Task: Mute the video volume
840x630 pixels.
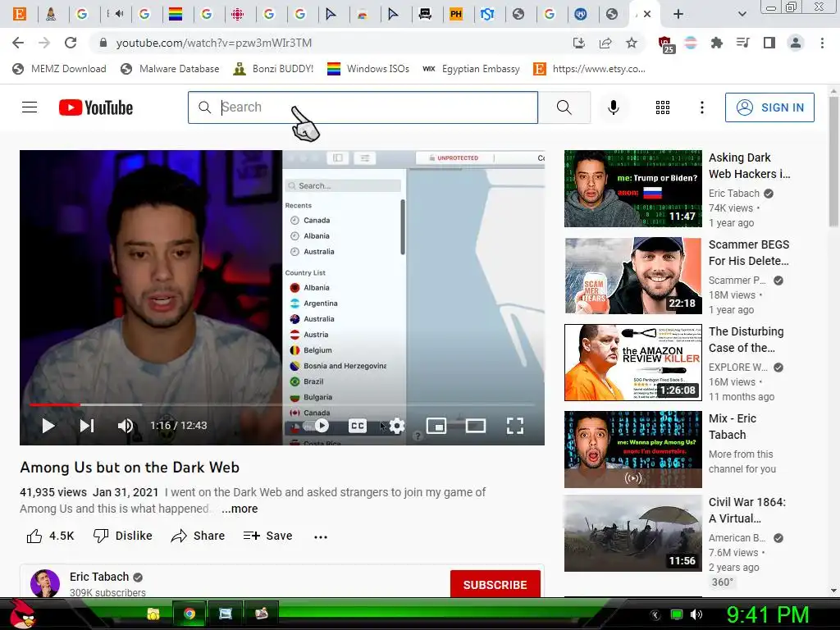Action: (126, 426)
